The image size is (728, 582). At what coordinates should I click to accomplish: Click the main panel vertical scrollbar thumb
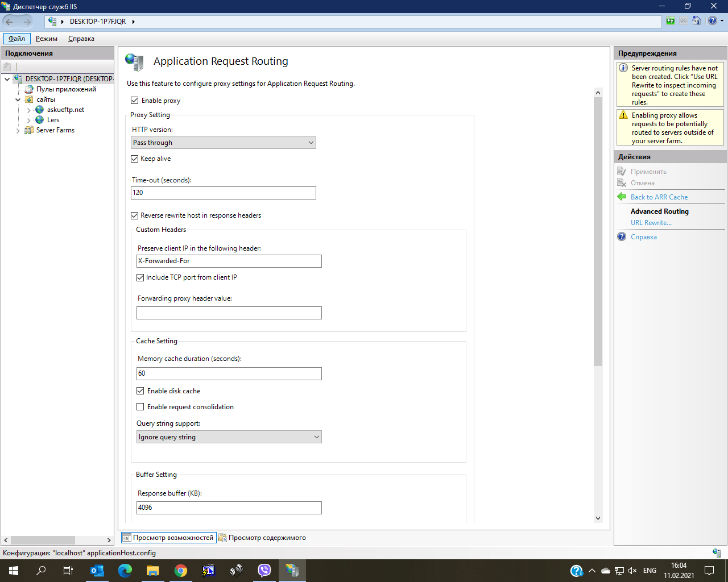(x=598, y=231)
